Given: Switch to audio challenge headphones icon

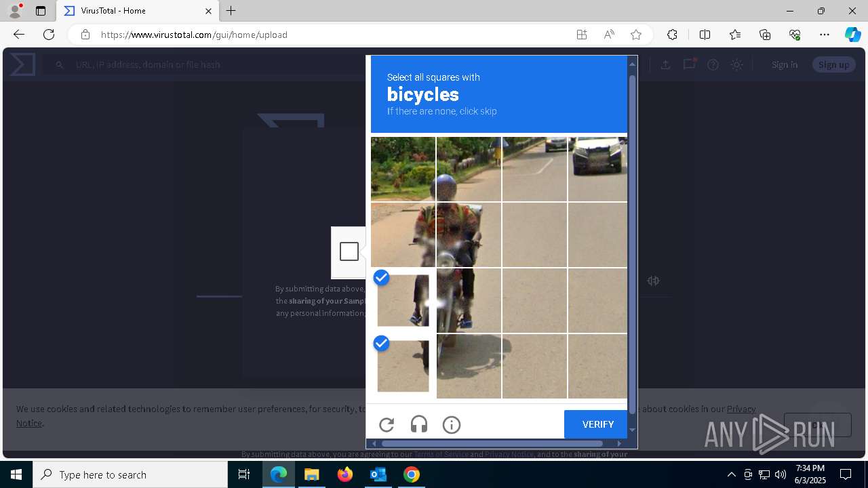Looking at the screenshot, I should pos(419,425).
